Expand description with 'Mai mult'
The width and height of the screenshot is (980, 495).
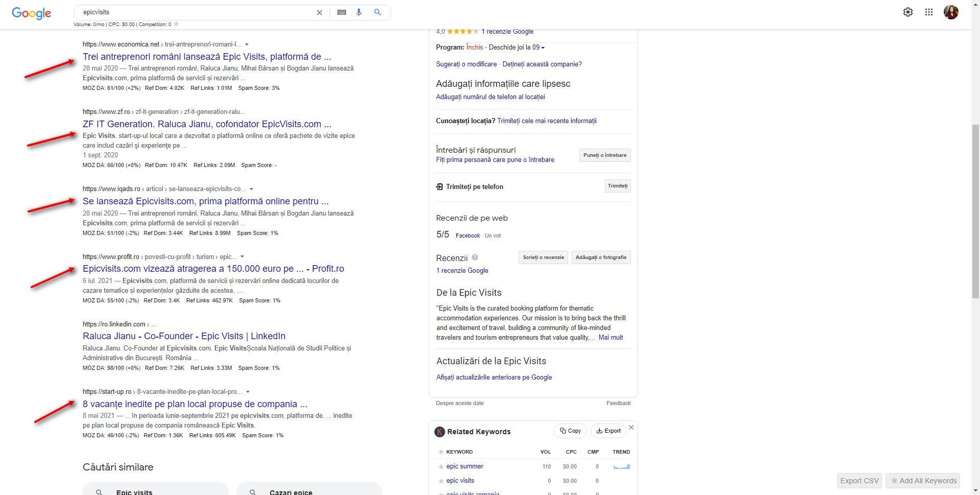pyautogui.click(x=610, y=338)
